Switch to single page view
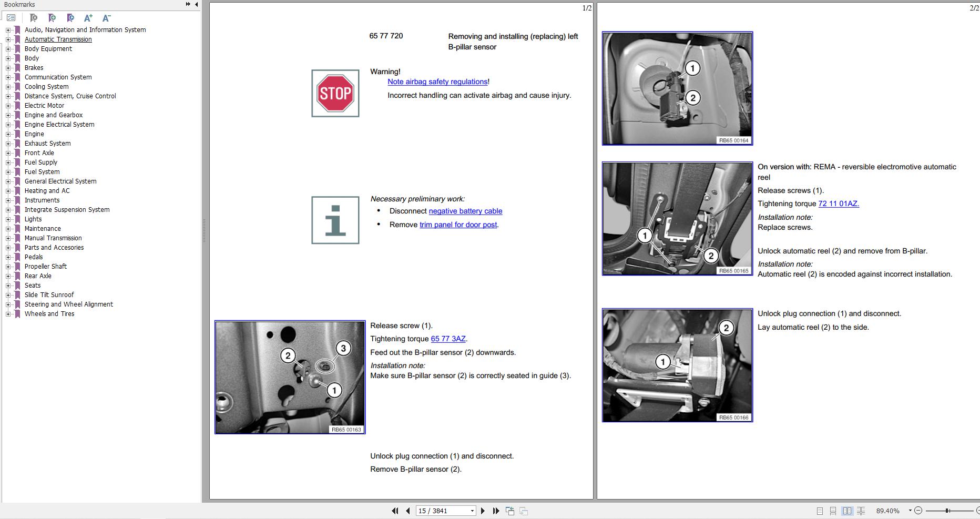This screenshot has width=980, height=519. [x=820, y=511]
